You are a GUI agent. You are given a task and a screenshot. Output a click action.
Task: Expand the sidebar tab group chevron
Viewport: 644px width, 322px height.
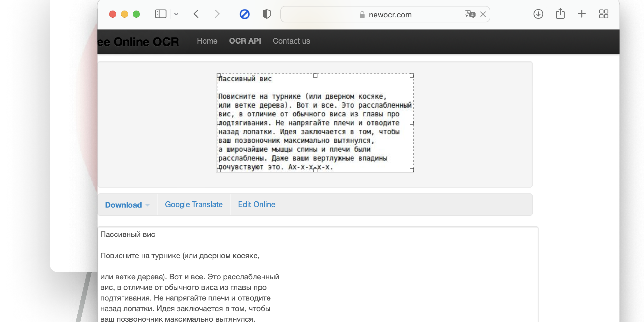(x=176, y=14)
